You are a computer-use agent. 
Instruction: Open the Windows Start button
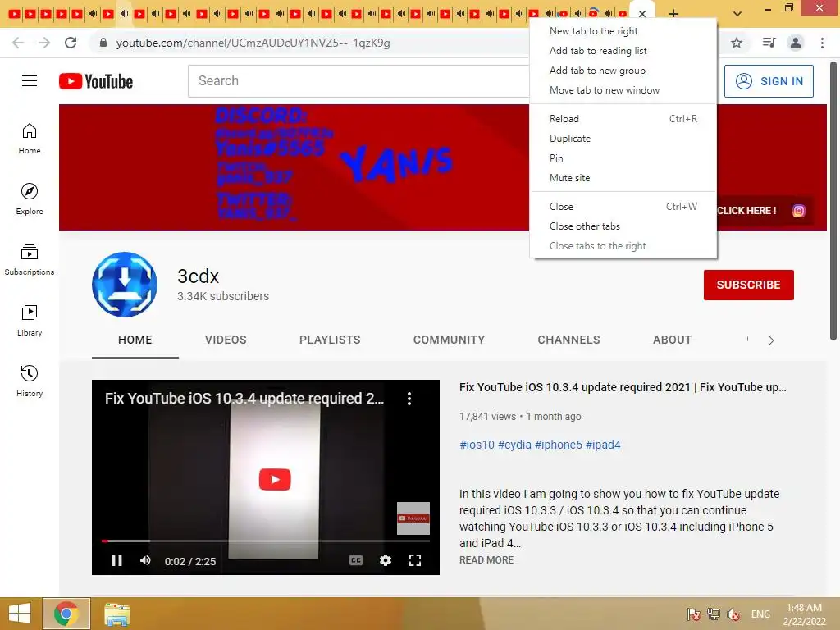20,614
